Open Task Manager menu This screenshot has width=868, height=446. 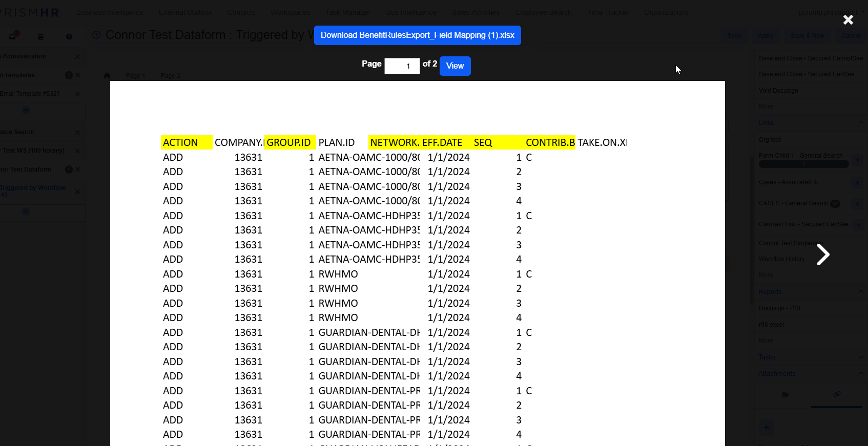[348, 12]
